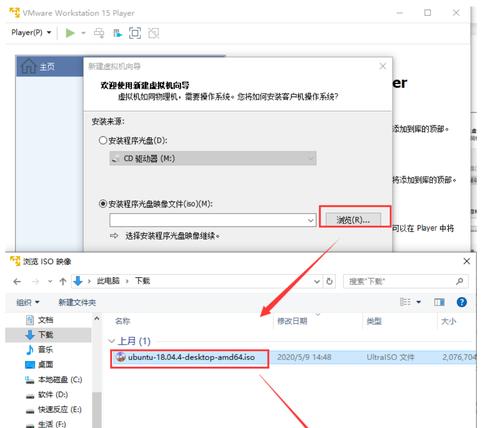Click the search magnifier icon
This screenshot has height=428, width=500.
coord(460,282)
